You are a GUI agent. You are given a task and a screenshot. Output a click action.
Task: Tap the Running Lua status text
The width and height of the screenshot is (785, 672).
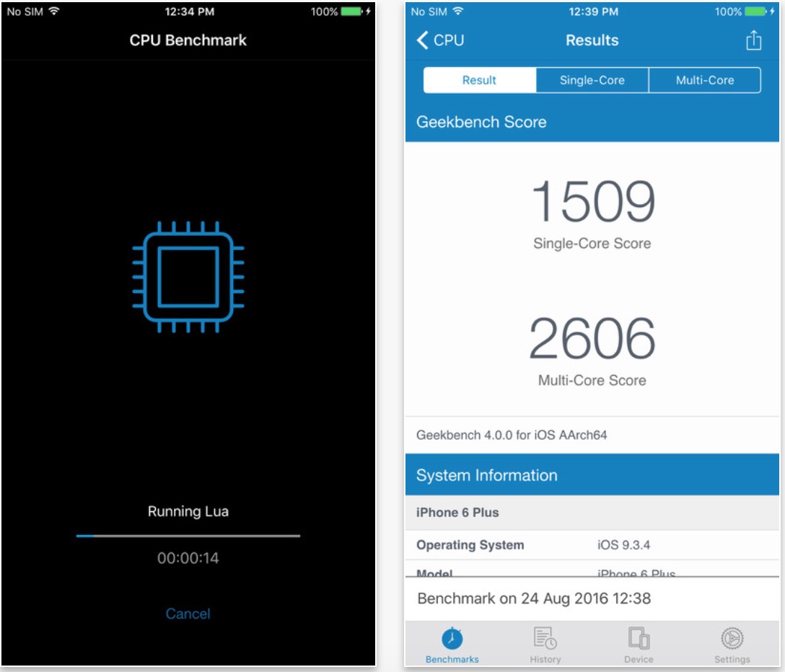pos(188,511)
